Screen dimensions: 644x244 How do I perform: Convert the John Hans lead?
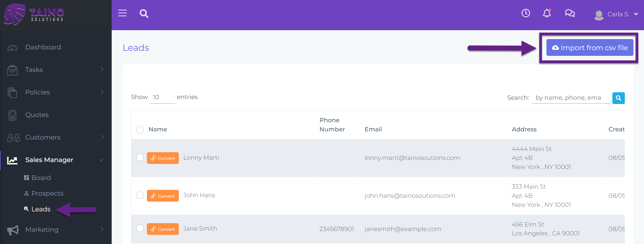click(x=163, y=196)
